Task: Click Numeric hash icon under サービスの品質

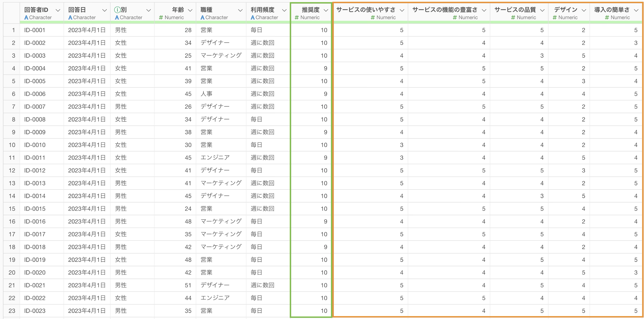Action: click(x=513, y=18)
